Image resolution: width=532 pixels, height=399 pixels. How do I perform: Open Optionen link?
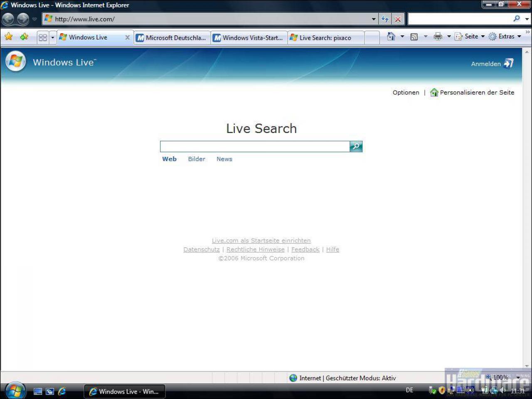pos(406,92)
